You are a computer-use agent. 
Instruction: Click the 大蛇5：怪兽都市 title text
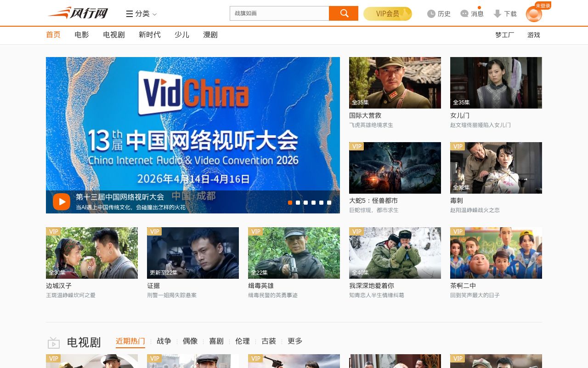[x=373, y=201]
